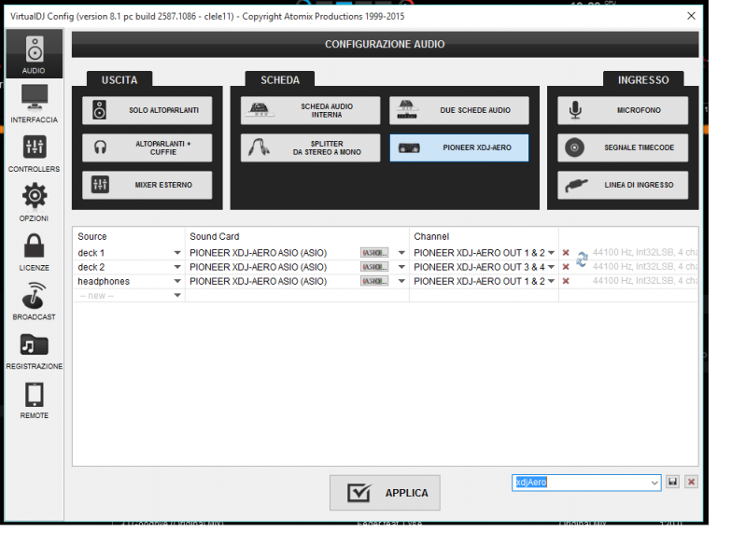Image resolution: width=731 pixels, height=560 pixels.
Task: Save the audio config with floppy icon
Action: click(672, 482)
